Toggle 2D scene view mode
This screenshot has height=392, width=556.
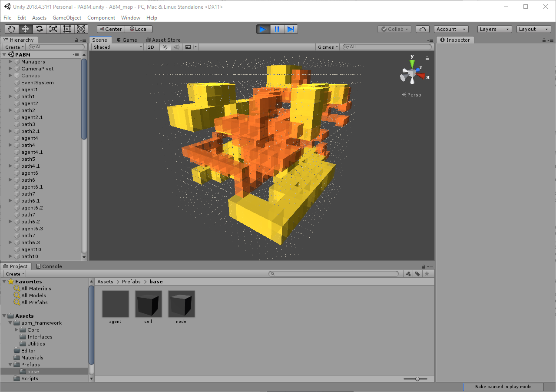[x=151, y=47]
